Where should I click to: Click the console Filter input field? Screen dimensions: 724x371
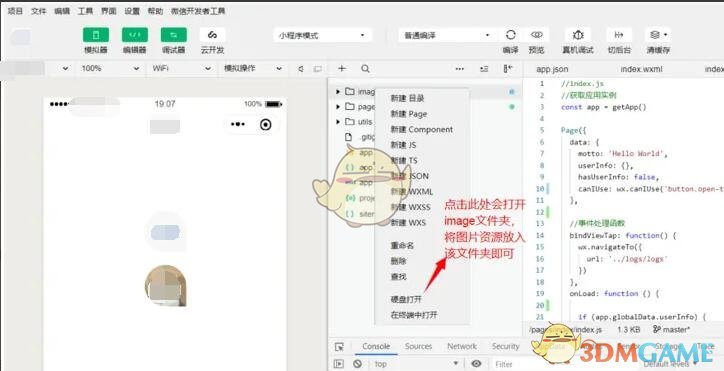tap(563, 364)
